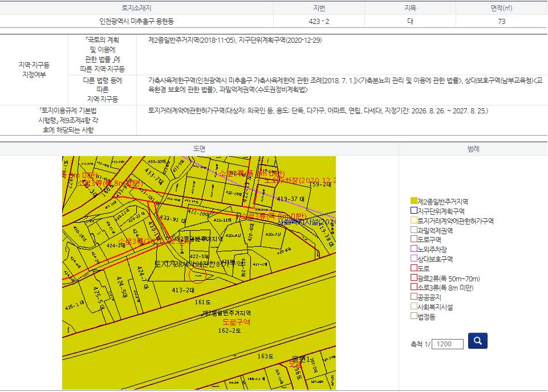Click the magnifier search button beside scale
The image size is (548, 392).
pos(477,341)
